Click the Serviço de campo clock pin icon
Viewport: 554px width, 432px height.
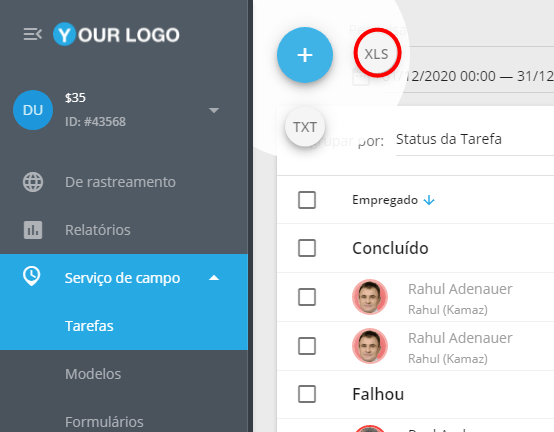tap(31, 277)
